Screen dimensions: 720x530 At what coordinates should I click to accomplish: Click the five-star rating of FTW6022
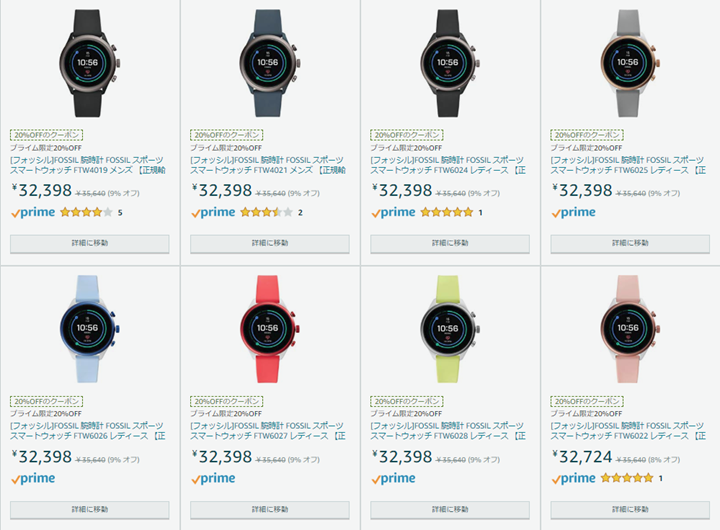pos(627,478)
